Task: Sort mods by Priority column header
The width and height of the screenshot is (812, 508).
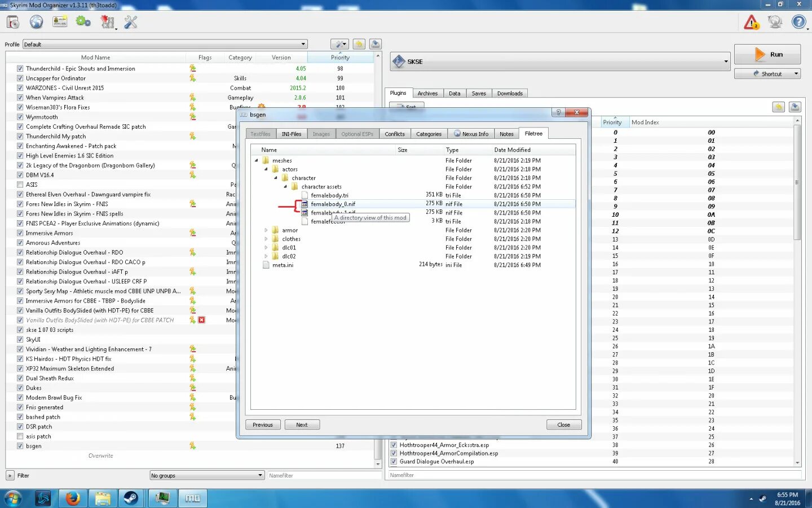Action: [340, 58]
